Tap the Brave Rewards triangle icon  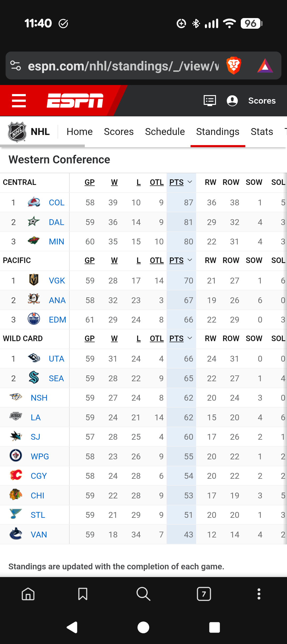265,66
